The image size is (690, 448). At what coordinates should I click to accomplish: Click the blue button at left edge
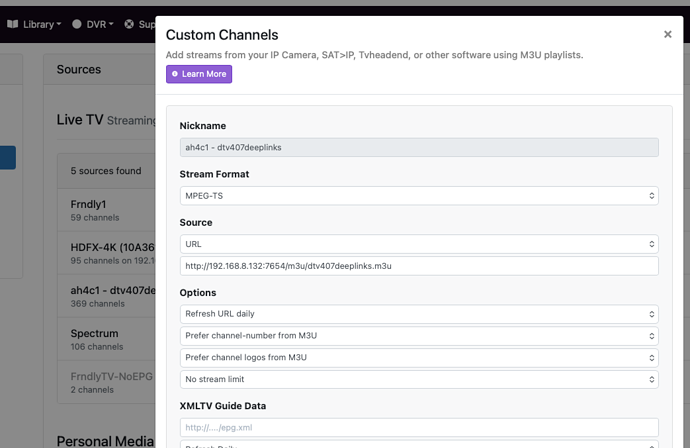point(8,158)
